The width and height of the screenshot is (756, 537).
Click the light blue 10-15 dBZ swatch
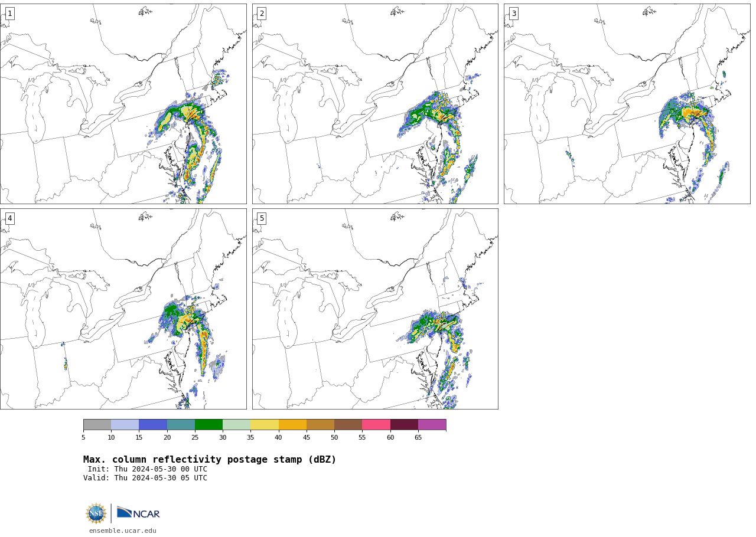(x=125, y=425)
